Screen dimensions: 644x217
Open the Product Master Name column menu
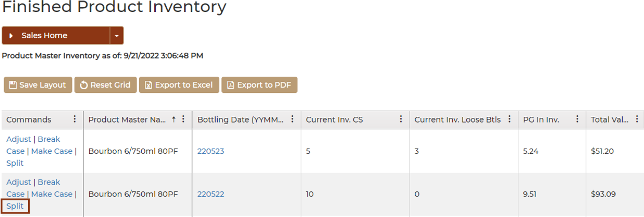coord(183,119)
